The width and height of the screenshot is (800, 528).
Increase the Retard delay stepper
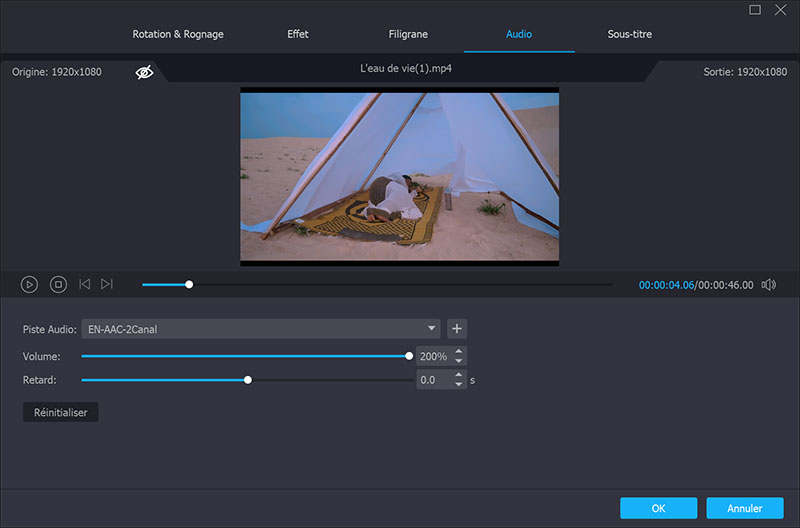(x=458, y=375)
